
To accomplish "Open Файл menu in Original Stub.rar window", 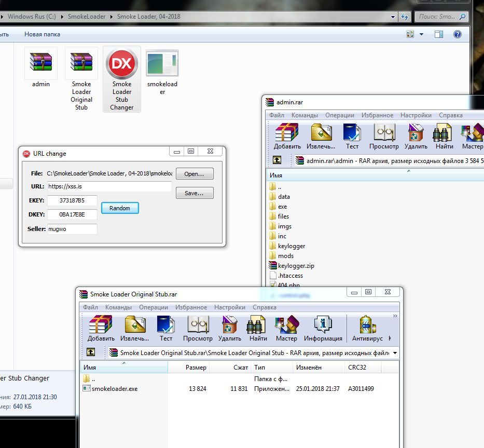I will 90,307.
